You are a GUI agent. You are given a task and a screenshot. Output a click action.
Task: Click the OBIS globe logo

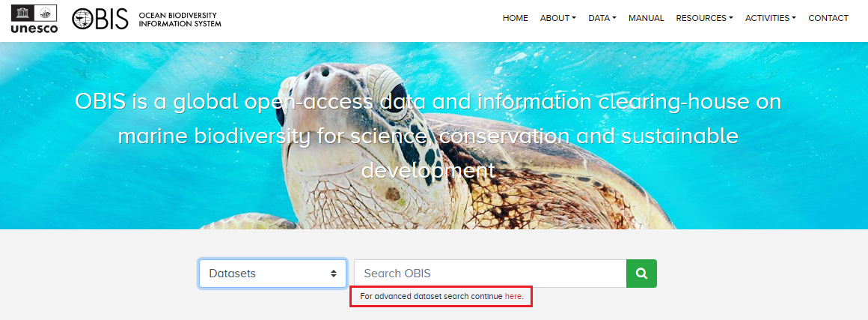click(100, 19)
